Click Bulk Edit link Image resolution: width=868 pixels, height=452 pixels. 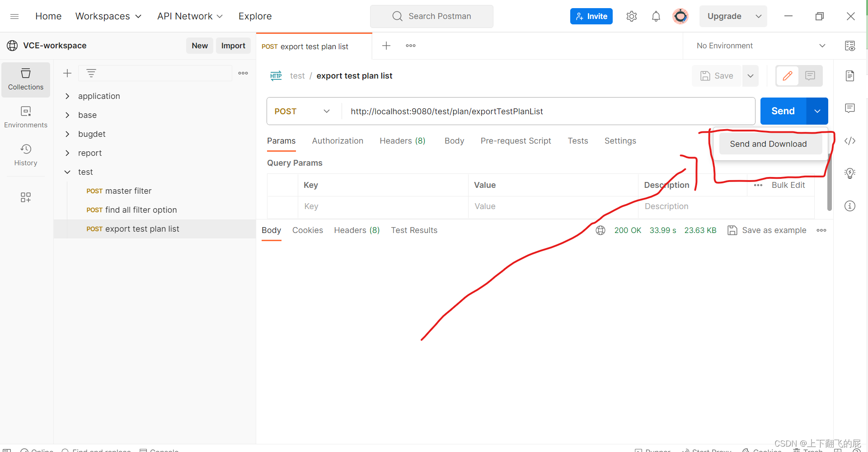pyautogui.click(x=788, y=185)
